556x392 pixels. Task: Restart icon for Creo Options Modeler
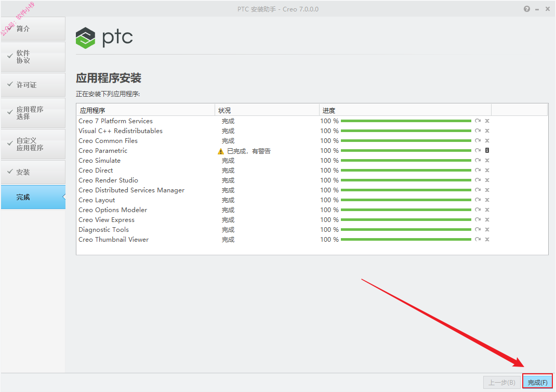click(x=478, y=210)
